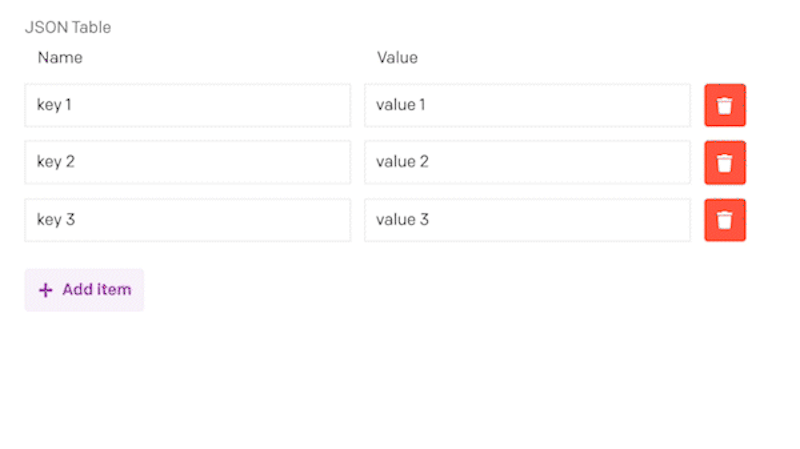Click into the key 3 Name field

(188, 220)
